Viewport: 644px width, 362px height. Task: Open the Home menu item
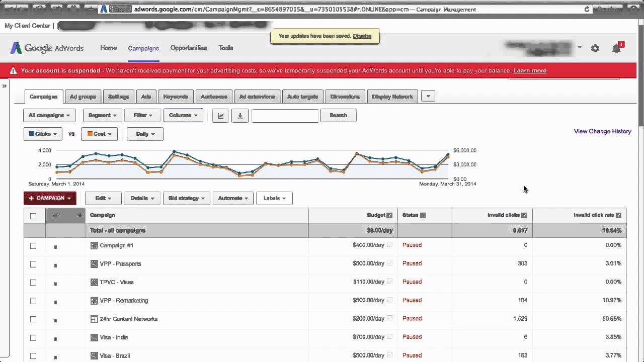[x=108, y=48]
